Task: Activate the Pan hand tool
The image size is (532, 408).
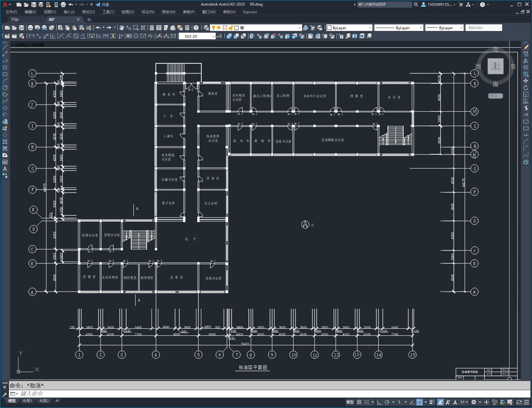Action: click(122, 28)
